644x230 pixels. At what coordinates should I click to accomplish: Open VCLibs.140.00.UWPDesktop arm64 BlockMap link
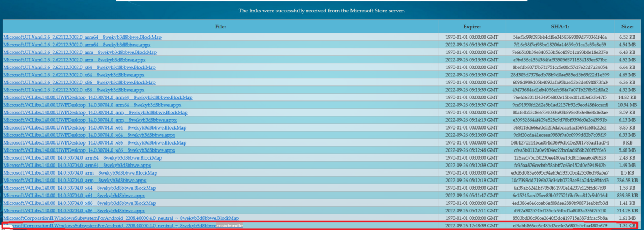[x=98, y=97]
